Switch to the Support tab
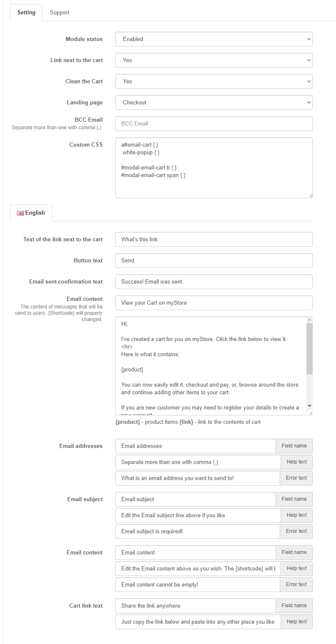This screenshot has height=644, width=336. click(60, 13)
